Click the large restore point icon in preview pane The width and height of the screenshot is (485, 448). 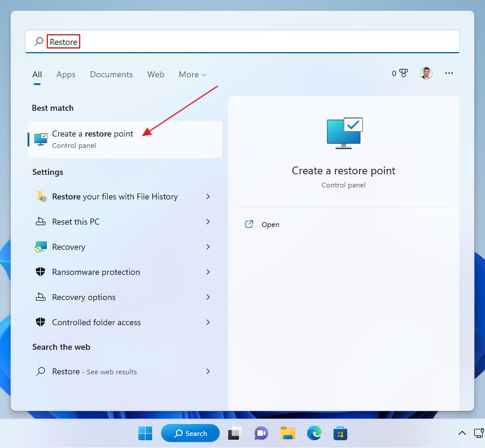click(344, 133)
